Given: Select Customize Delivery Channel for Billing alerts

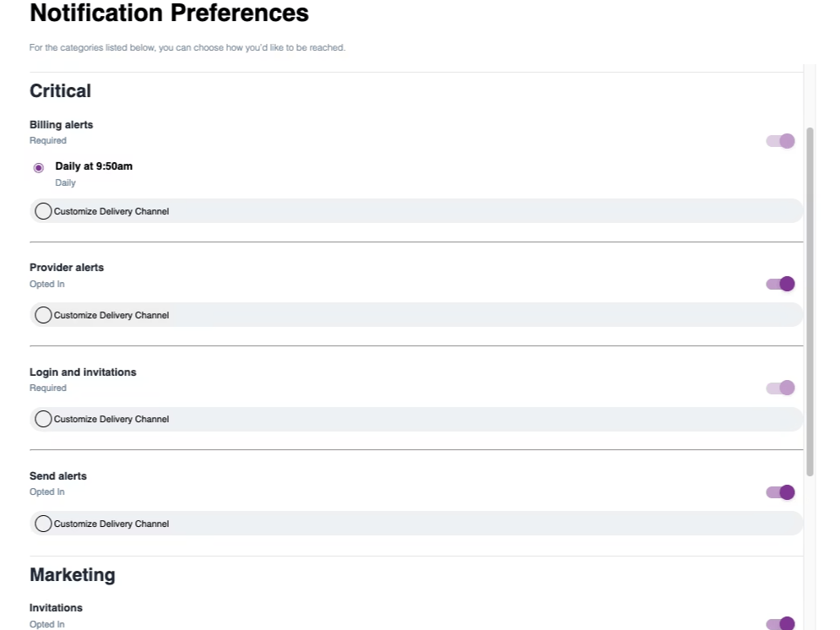Looking at the screenshot, I should click(x=43, y=210).
